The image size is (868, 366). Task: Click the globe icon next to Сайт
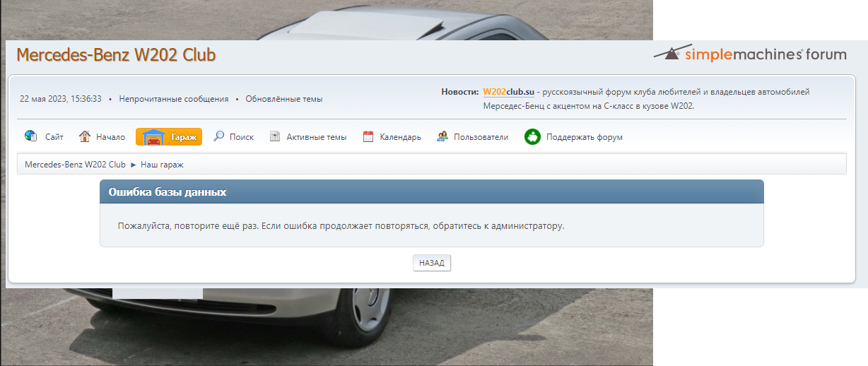click(x=30, y=136)
